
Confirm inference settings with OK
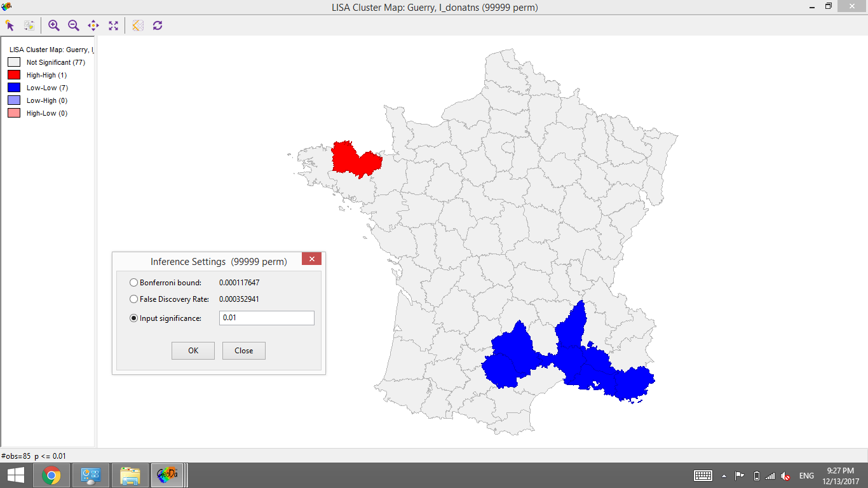pyautogui.click(x=193, y=350)
